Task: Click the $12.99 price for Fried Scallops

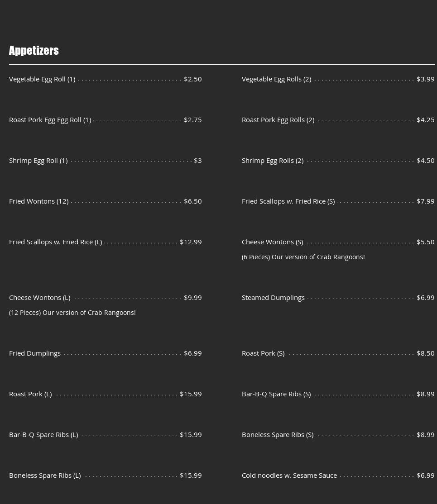Action: pyautogui.click(x=191, y=242)
